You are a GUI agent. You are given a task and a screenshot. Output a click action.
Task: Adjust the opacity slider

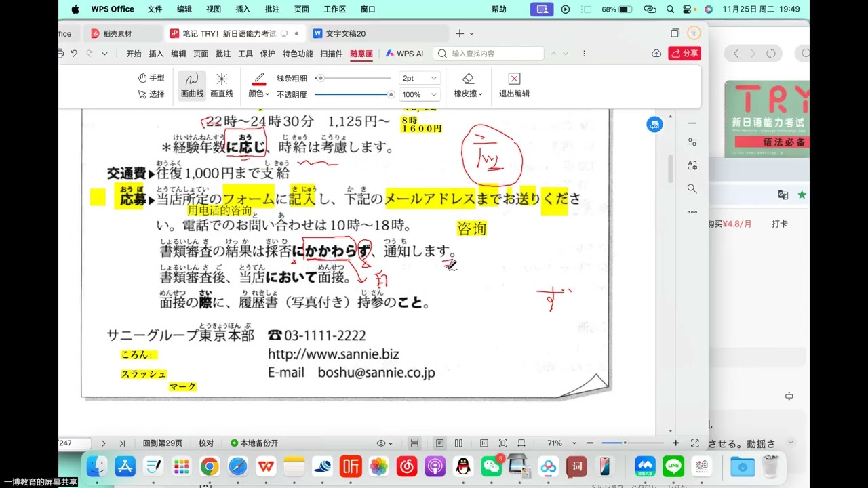point(353,94)
